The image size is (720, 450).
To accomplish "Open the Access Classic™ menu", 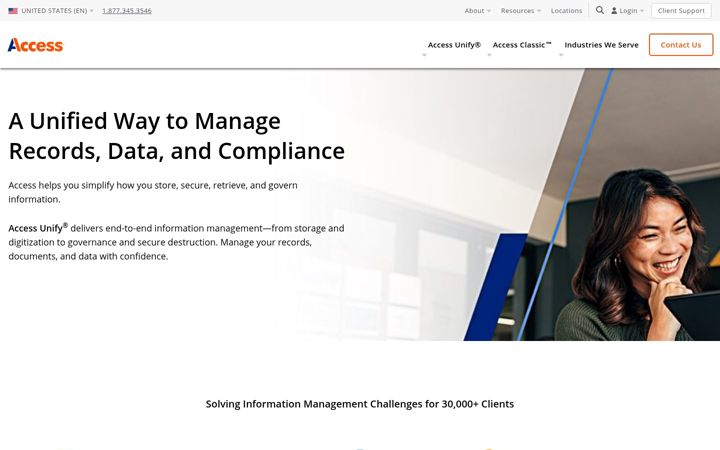I will [x=522, y=45].
